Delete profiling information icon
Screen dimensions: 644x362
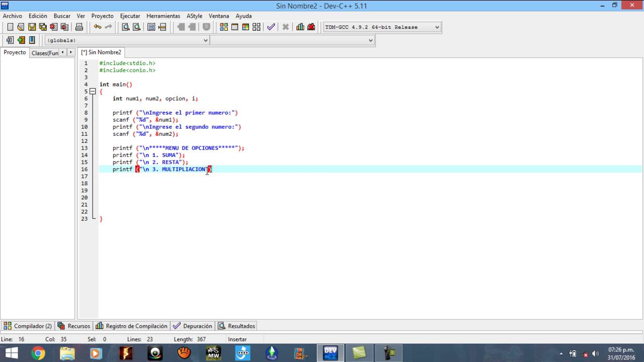point(311,27)
